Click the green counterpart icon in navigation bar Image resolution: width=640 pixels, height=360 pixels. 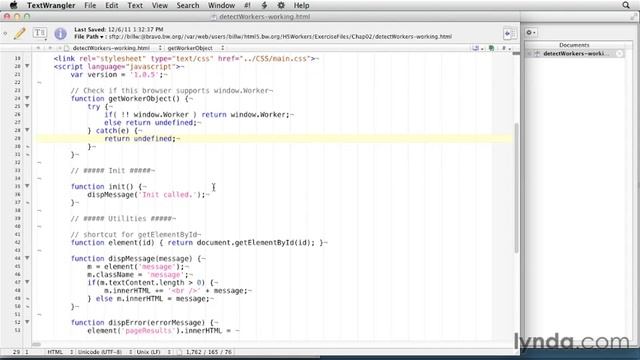492,48
